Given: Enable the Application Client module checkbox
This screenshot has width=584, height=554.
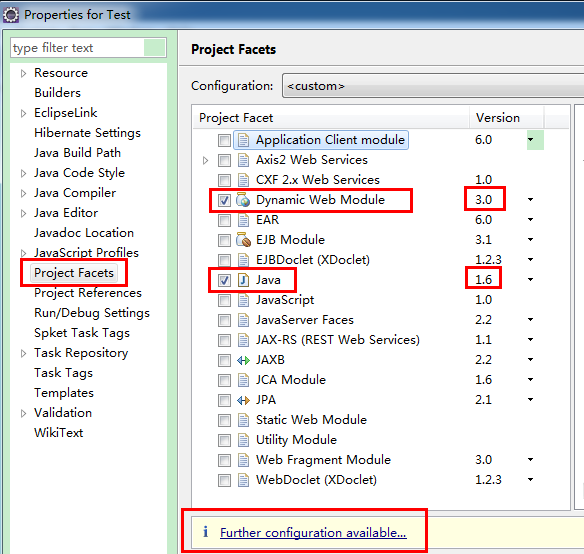Looking at the screenshot, I should click(224, 140).
